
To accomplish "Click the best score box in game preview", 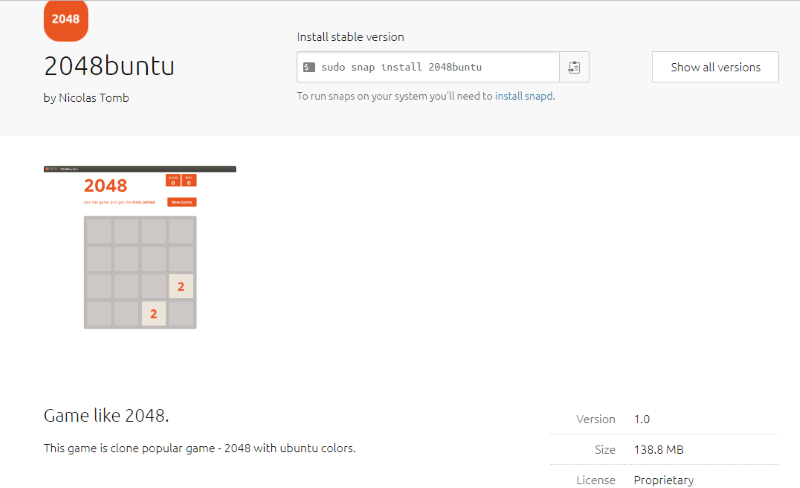I will click(189, 181).
